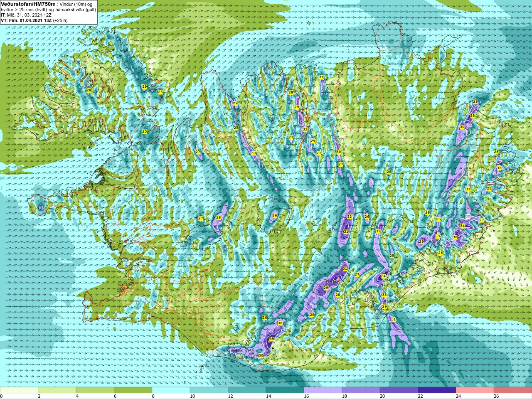This screenshot has height=399, width=532.
Task: Click the 16–18 m/s lavender legend swatch
Action: (x=323, y=390)
